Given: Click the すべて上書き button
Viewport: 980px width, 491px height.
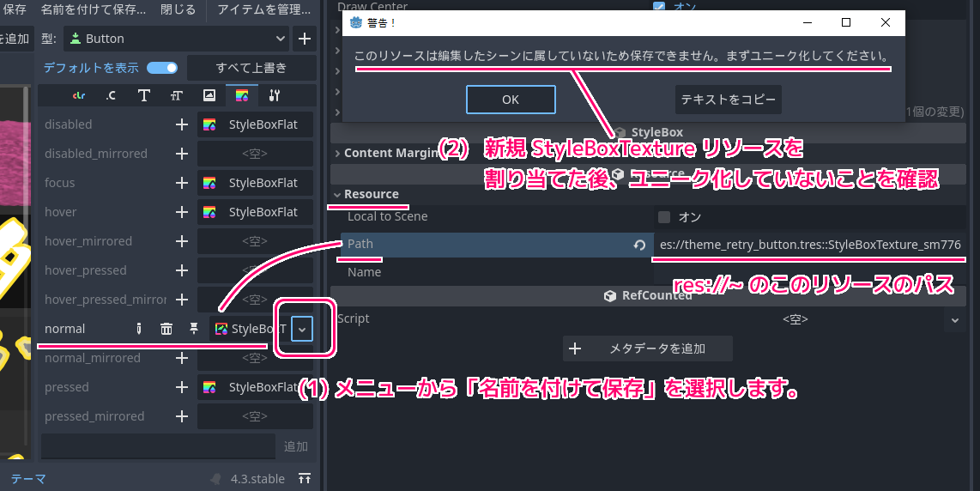Looking at the screenshot, I should point(251,68).
